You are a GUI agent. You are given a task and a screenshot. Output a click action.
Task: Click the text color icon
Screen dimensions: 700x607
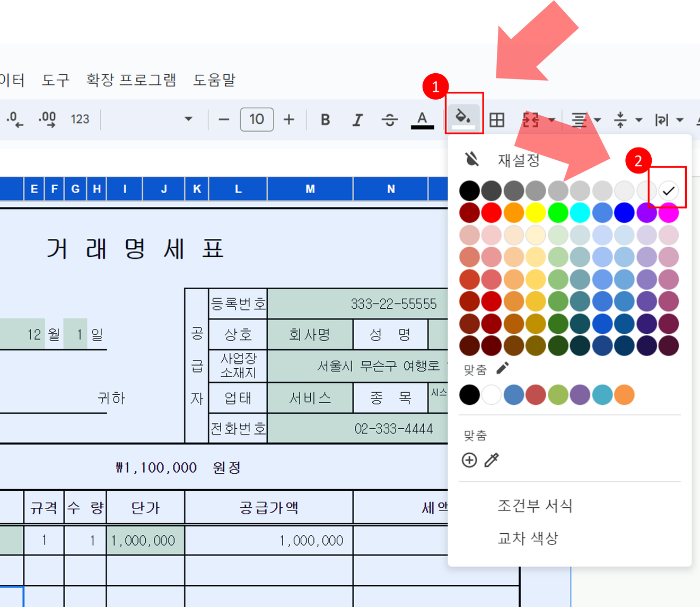[422, 119]
